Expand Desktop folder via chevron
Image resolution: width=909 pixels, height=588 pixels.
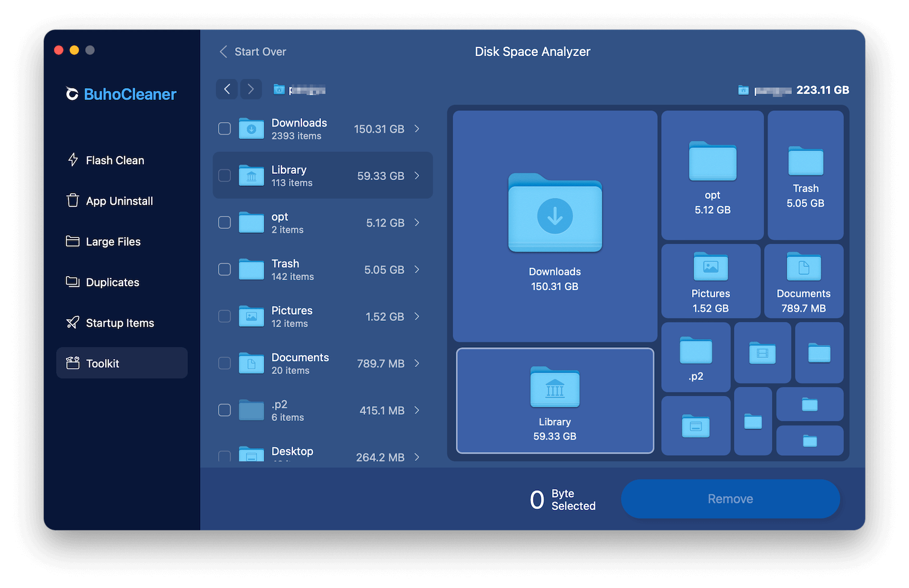tap(417, 457)
